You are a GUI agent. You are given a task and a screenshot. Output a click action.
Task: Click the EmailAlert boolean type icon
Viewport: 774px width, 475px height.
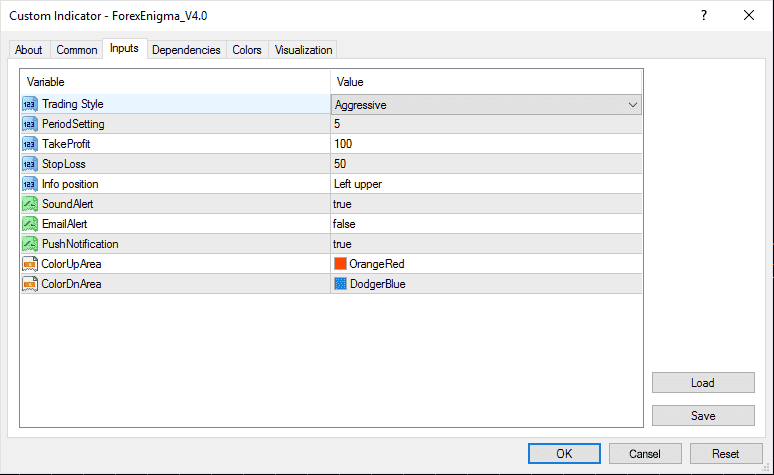pos(30,224)
